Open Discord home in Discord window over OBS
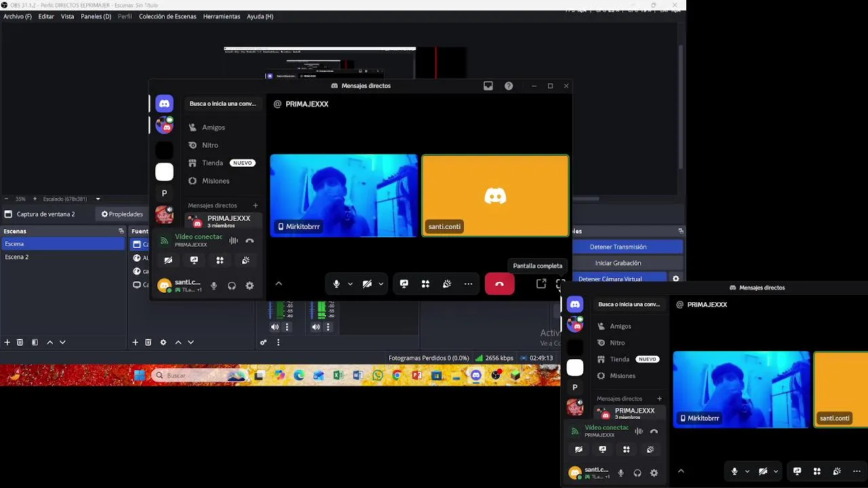 [164, 104]
